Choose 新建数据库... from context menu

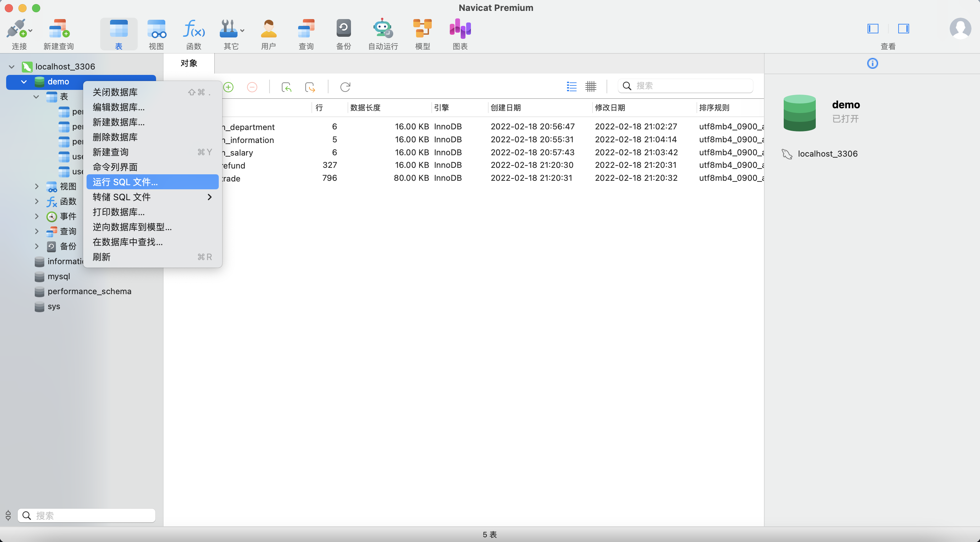153,122
